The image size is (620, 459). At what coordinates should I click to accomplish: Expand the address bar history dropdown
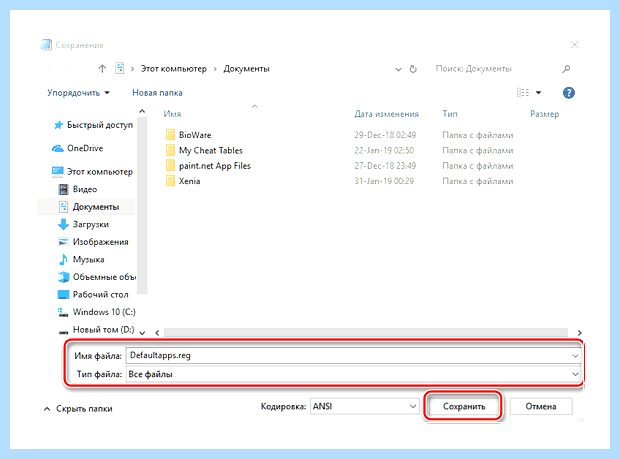pos(398,70)
